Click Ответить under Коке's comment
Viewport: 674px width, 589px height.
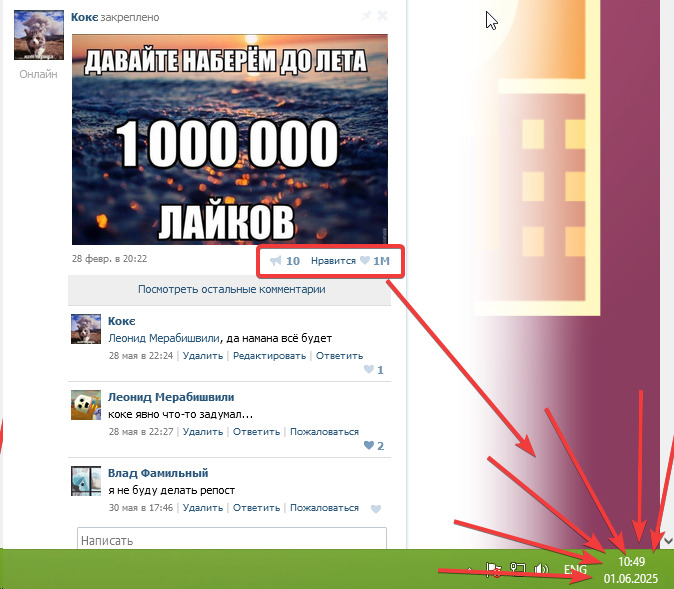pyautogui.click(x=340, y=356)
